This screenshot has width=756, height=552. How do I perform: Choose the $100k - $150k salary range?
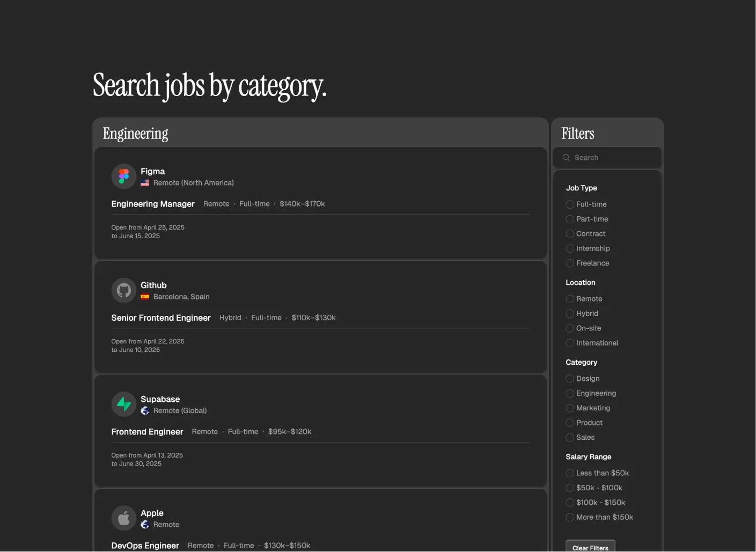click(570, 503)
